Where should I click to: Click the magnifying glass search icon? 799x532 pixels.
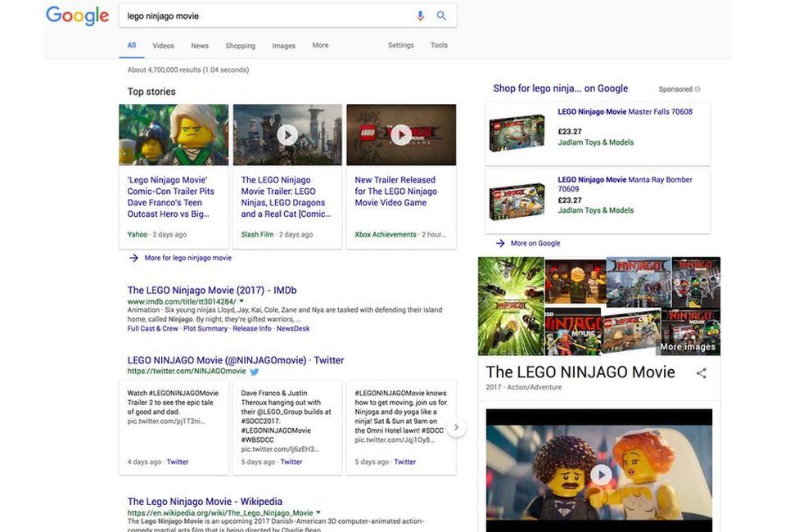coord(441,15)
